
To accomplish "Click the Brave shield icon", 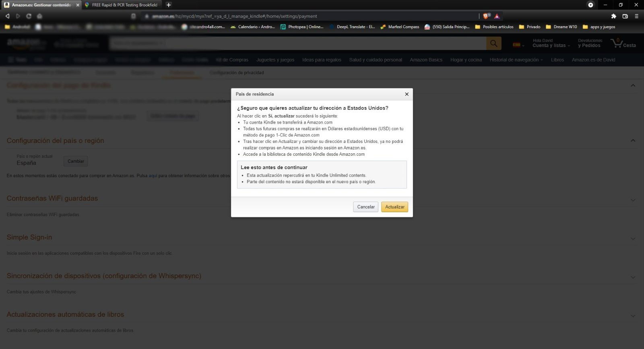I will coord(486,16).
